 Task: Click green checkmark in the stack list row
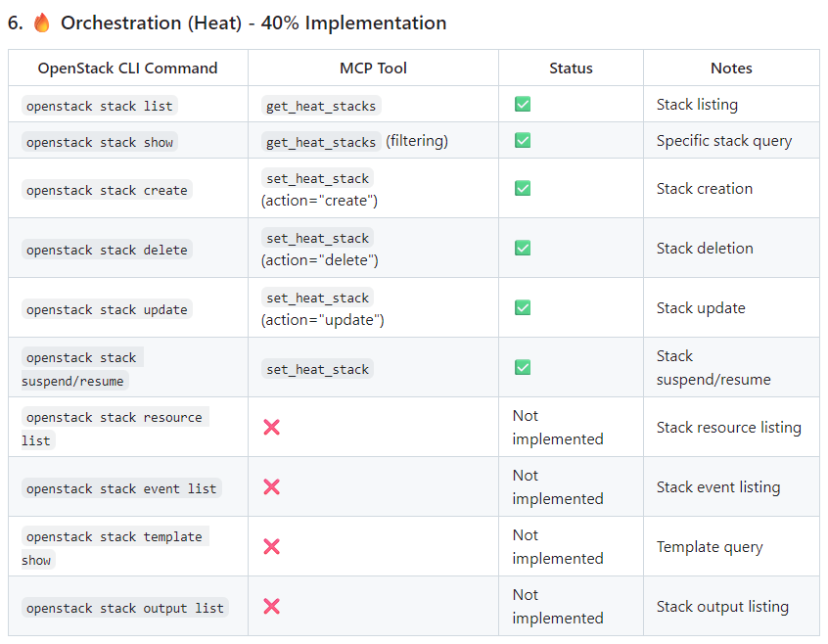[523, 104]
